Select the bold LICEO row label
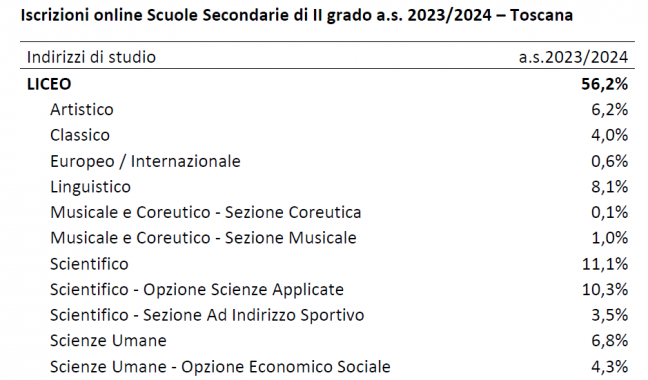This screenshot has height=380, width=648. tap(49, 84)
